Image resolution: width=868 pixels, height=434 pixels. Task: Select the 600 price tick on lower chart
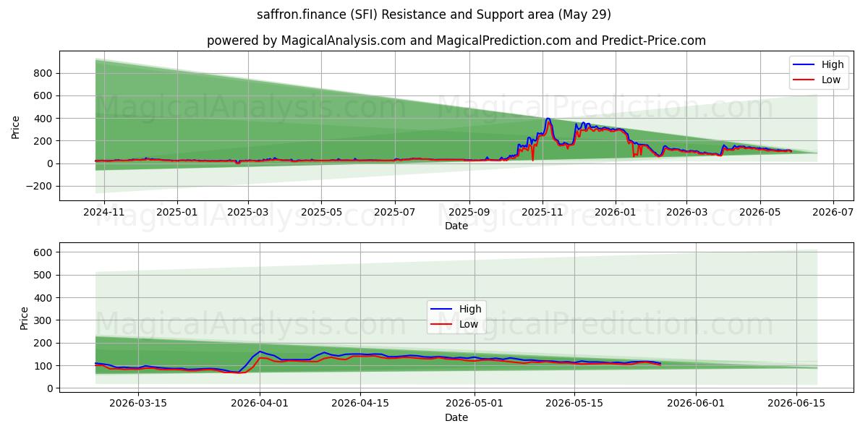(43, 252)
